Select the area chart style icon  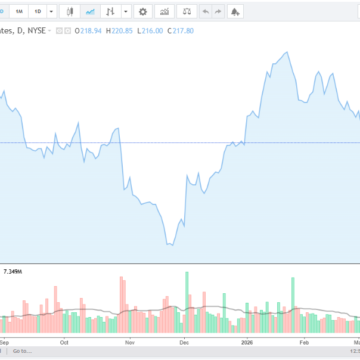90,12
